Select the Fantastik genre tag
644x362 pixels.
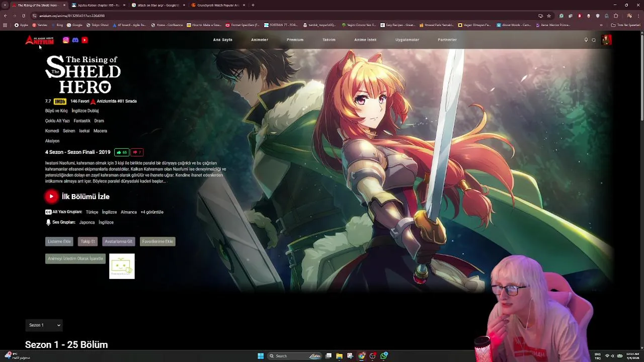pos(82,121)
